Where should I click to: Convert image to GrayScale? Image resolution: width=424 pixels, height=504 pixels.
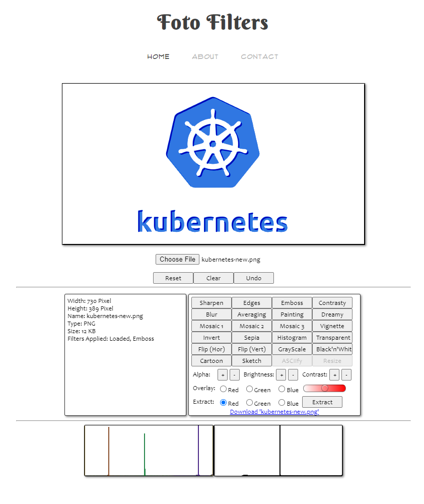292,349
